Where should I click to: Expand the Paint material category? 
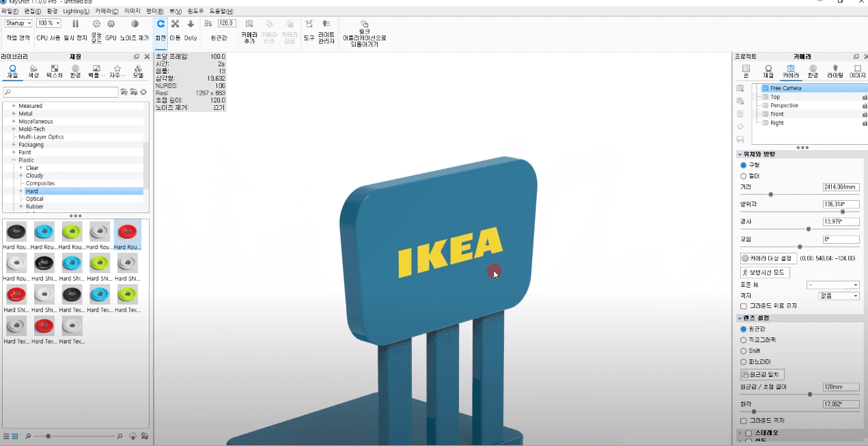(14, 152)
